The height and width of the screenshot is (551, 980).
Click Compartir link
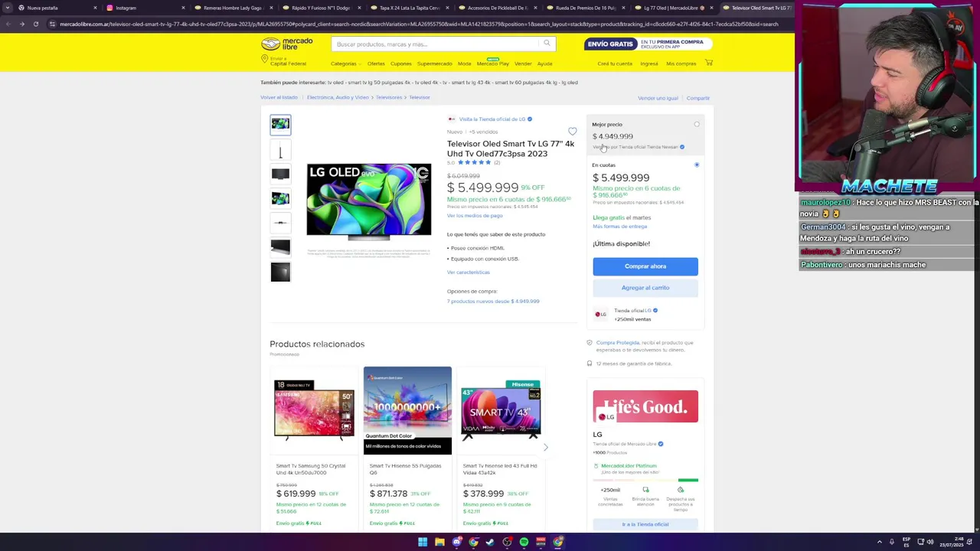[x=698, y=98]
